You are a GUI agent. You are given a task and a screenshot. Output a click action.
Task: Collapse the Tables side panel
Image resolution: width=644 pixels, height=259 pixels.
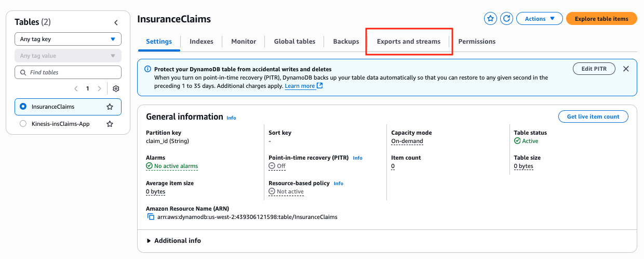click(x=116, y=22)
